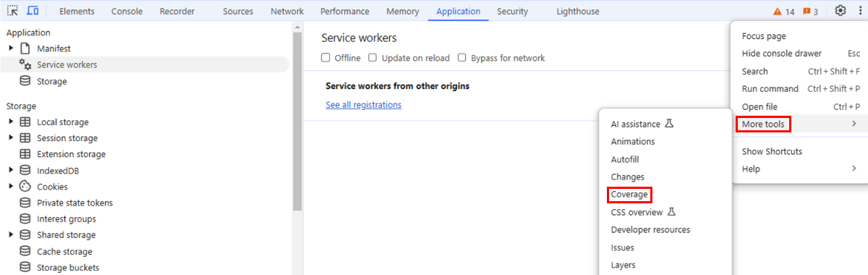Click the Local storage table icon
Screen dimensions: 868x275
coord(25,122)
